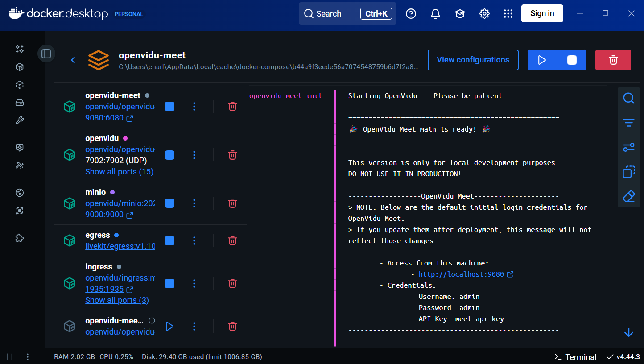This screenshot has height=364, width=644.
Task: Start the openvidu-meet-init container
Action: coord(169,327)
